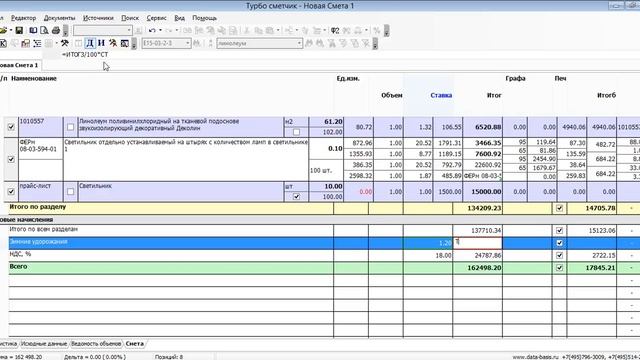The image size is (640, 360).
Task: Uncheck the checkbox under шт unit
Action: (x=296, y=197)
